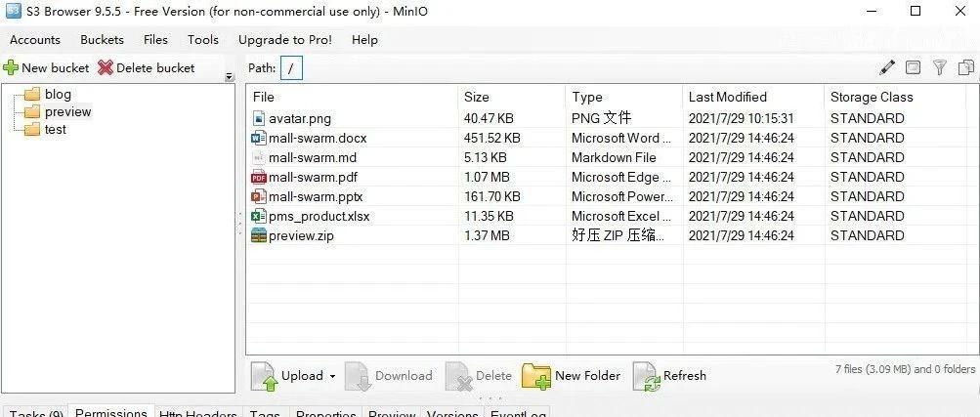Switch to the Permissions tab

(x=110, y=413)
